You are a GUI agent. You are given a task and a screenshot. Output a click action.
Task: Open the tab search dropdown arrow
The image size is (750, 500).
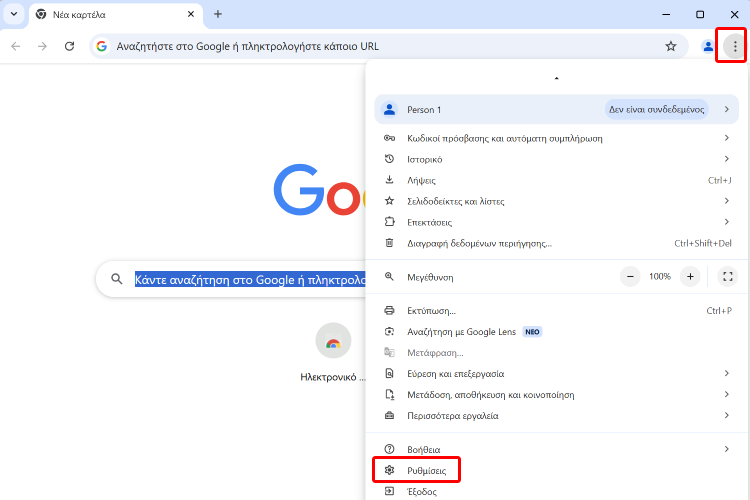[x=14, y=14]
